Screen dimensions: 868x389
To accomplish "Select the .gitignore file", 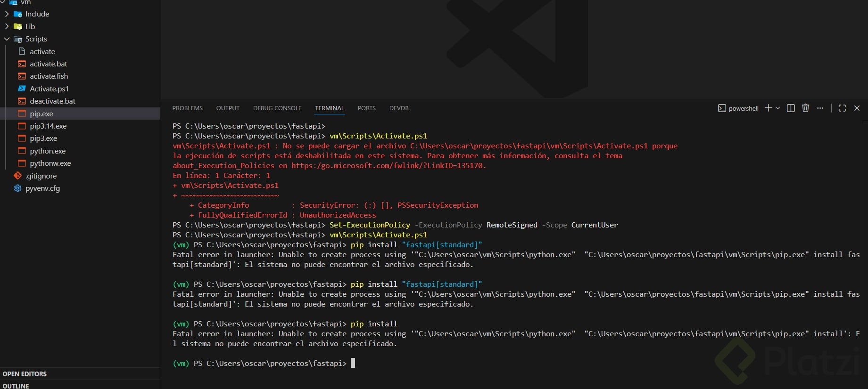I will point(41,176).
